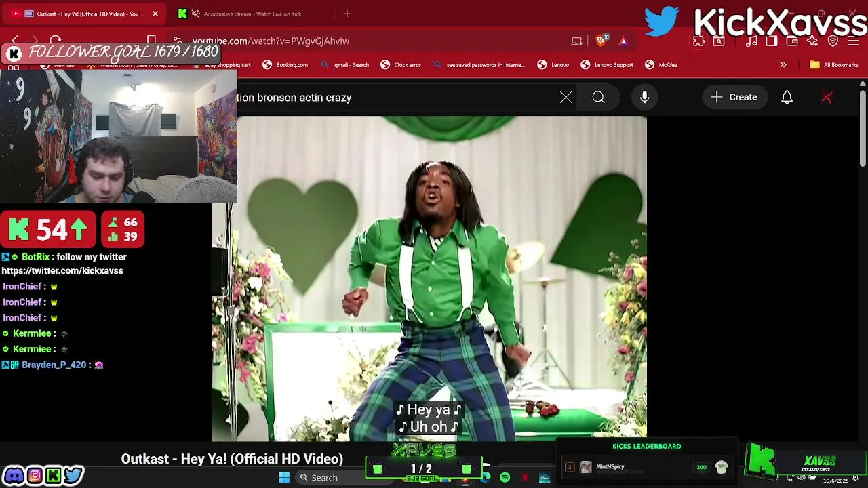Click the muted-audio icon on the Kick tab

tap(195, 14)
